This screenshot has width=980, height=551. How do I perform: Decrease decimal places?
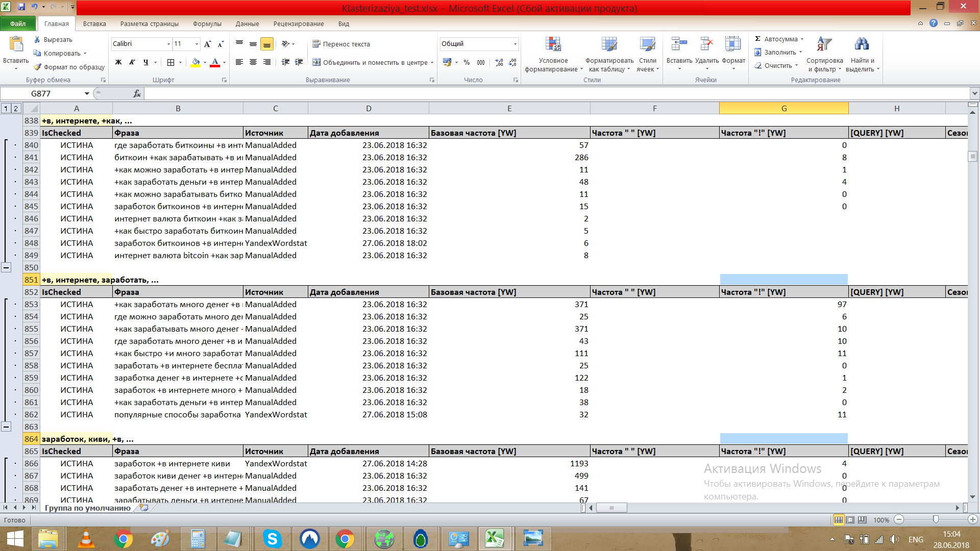click(513, 62)
